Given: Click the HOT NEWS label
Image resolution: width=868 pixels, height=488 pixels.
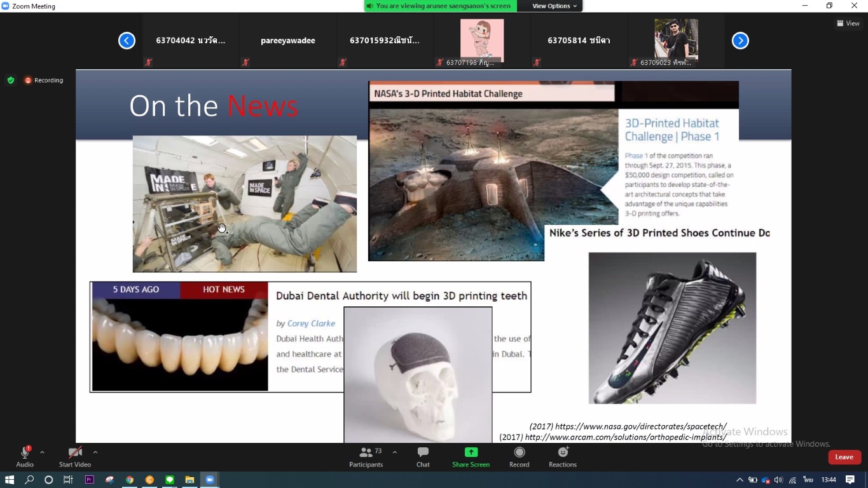Looking at the screenshot, I should tap(224, 290).
